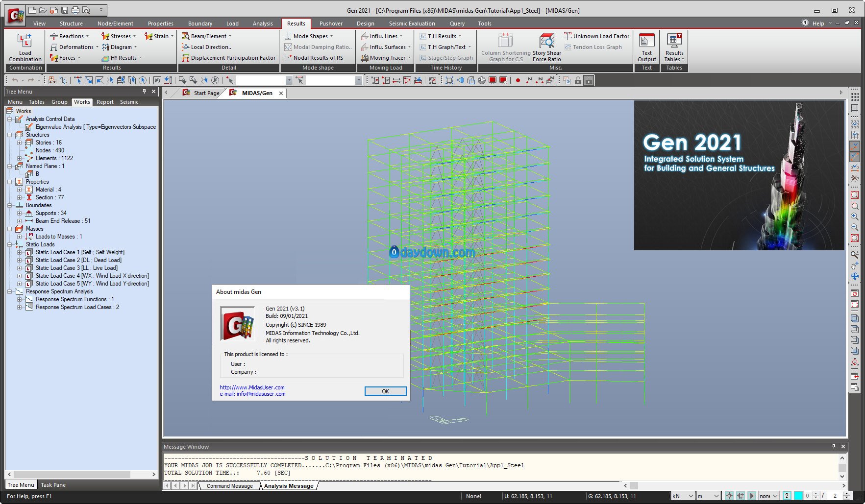Click the red record dot icon
Image resolution: width=865 pixels, height=504 pixels.
(x=518, y=80)
